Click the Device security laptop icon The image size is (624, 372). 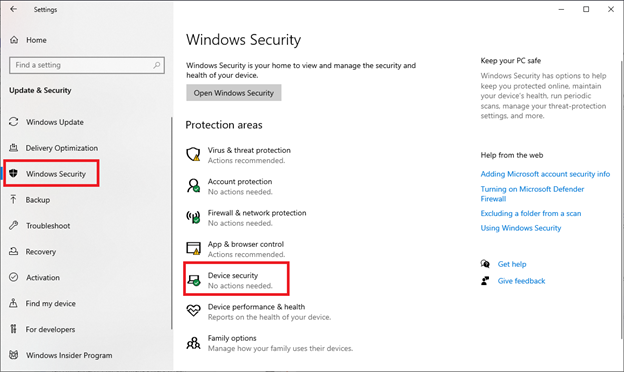(194, 280)
